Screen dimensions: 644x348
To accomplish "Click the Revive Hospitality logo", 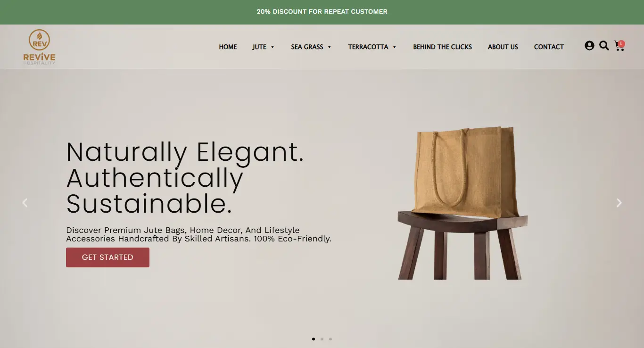I will (39, 47).
